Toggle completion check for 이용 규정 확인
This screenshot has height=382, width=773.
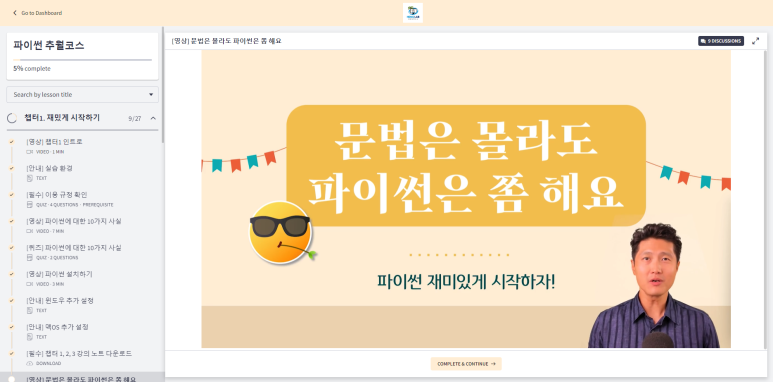[x=11, y=195]
